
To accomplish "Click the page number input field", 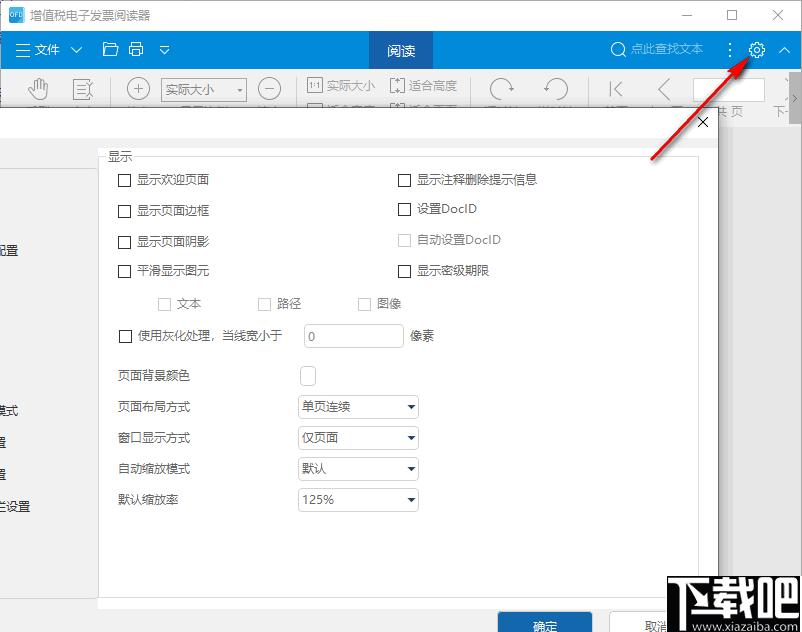I will (729, 90).
